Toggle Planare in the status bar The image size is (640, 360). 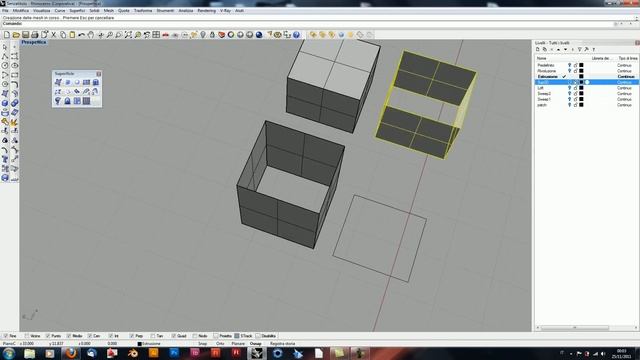click(238, 344)
